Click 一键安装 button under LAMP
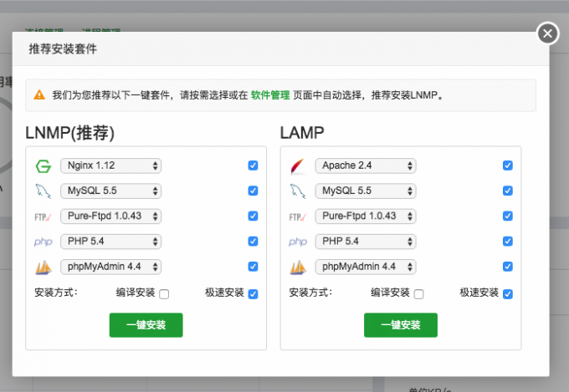Image resolution: width=569 pixels, height=392 pixels. tap(401, 325)
